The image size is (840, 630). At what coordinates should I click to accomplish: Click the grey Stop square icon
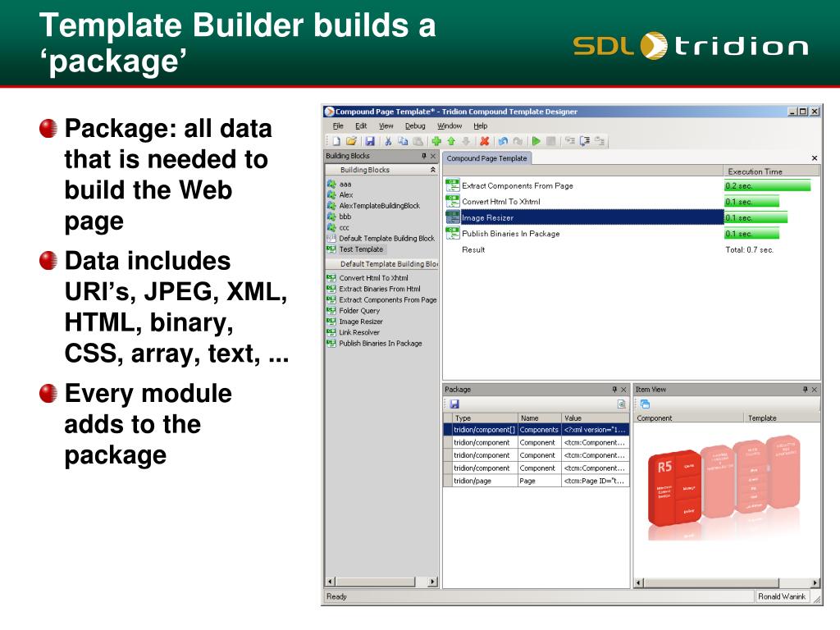click(x=550, y=141)
